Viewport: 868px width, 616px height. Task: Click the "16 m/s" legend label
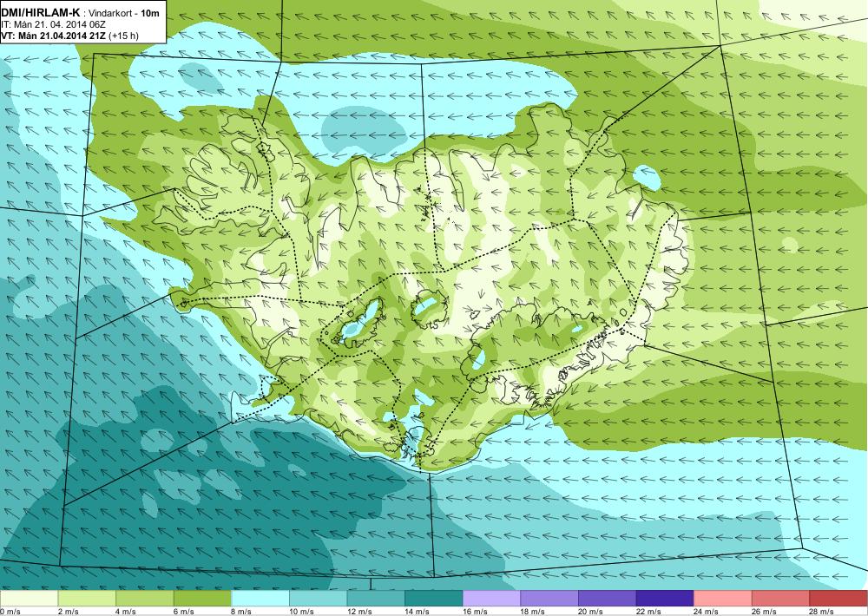click(x=475, y=612)
